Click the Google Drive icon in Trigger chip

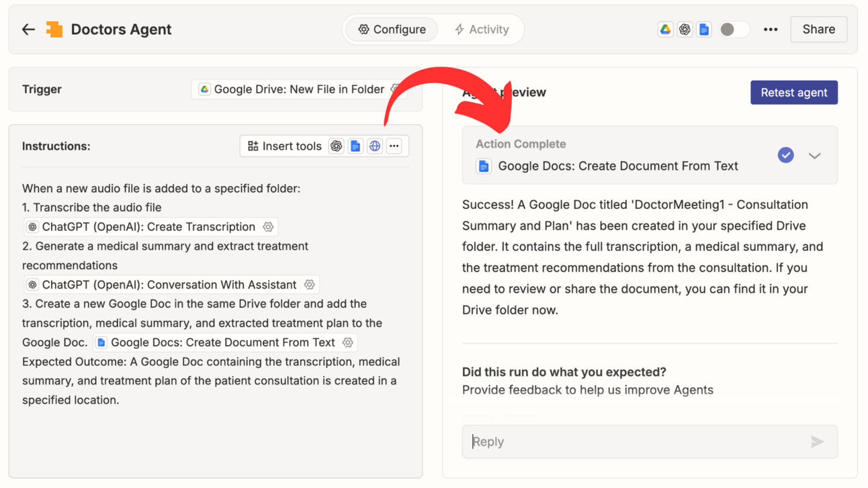pos(204,89)
